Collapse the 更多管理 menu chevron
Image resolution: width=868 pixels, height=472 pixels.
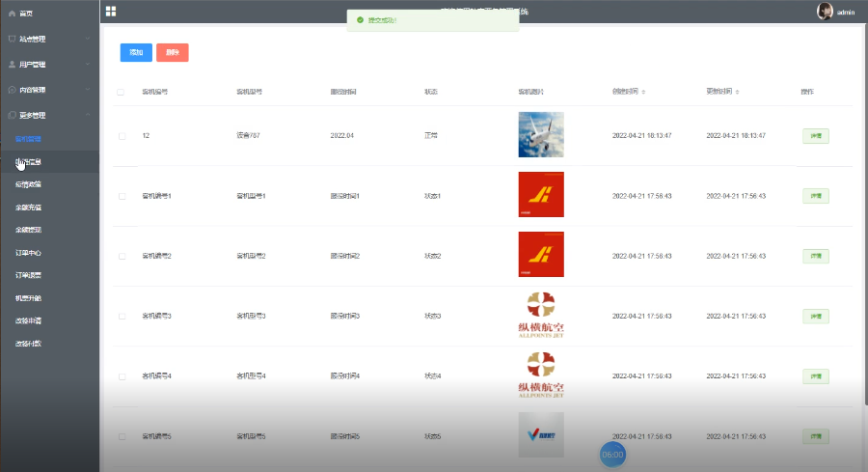[x=88, y=115]
